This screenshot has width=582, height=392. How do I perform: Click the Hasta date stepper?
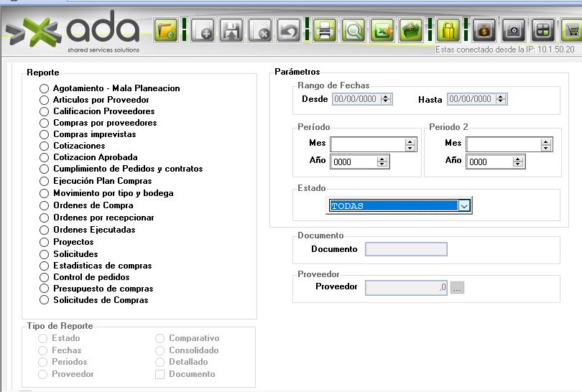(x=501, y=99)
